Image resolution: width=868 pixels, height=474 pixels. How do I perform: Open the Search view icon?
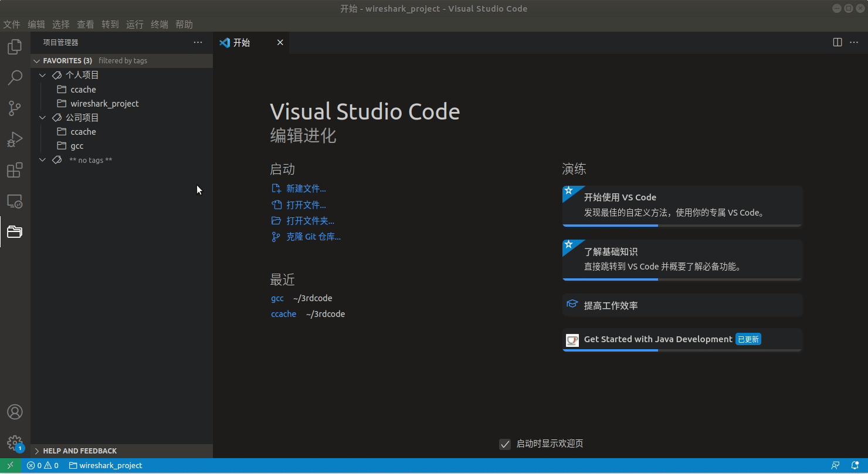pyautogui.click(x=15, y=77)
